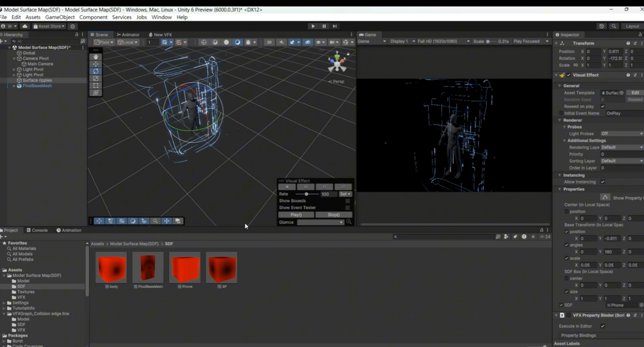Image resolution: width=644 pixels, height=347 pixels.
Task: Open the Asset Store dropdown
Action: 49,26
